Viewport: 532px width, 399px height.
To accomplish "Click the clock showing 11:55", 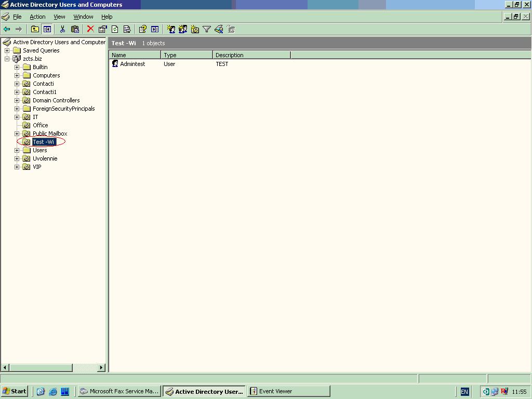I will click(519, 392).
